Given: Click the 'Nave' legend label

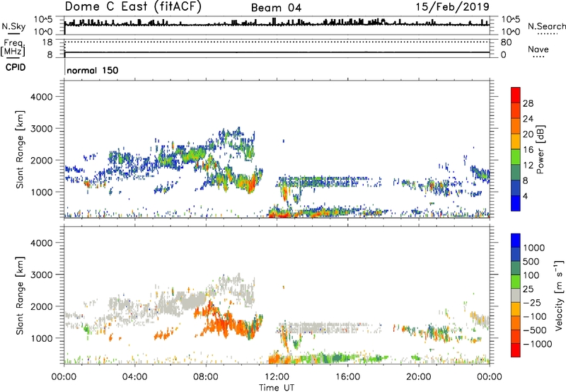Looking at the screenshot, I should [538, 49].
